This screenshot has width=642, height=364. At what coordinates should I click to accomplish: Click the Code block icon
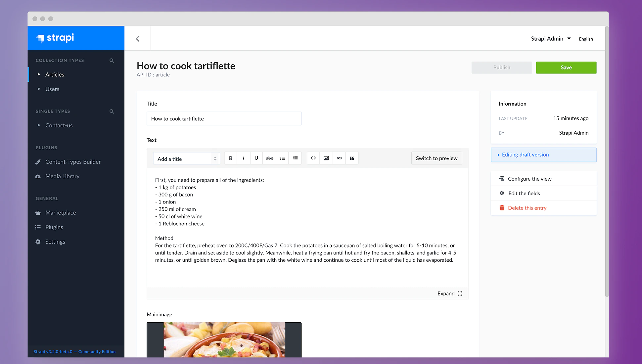click(313, 158)
